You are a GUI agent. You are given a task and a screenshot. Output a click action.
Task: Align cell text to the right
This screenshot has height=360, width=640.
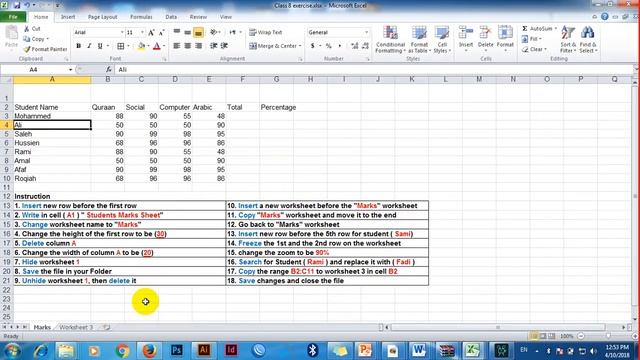[198, 46]
